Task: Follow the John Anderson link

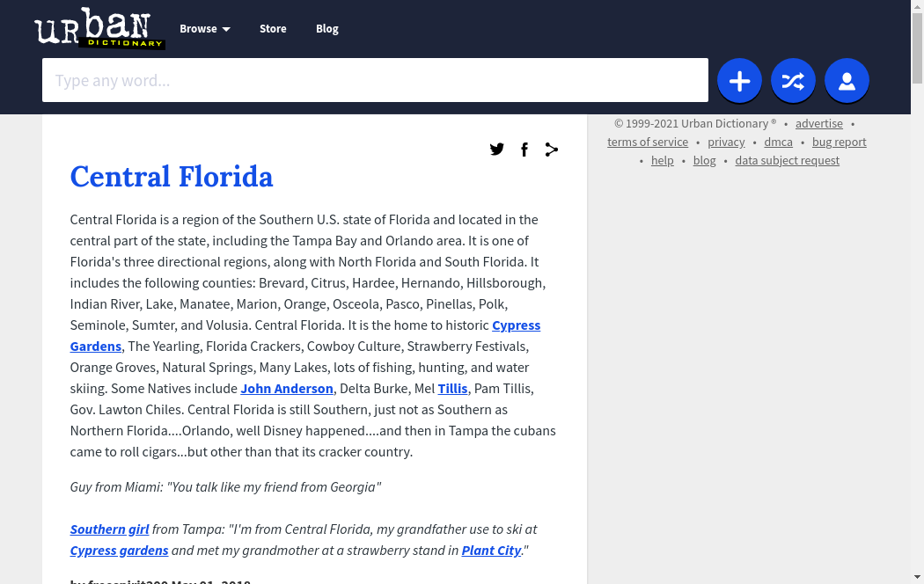Action: (287, 389)
